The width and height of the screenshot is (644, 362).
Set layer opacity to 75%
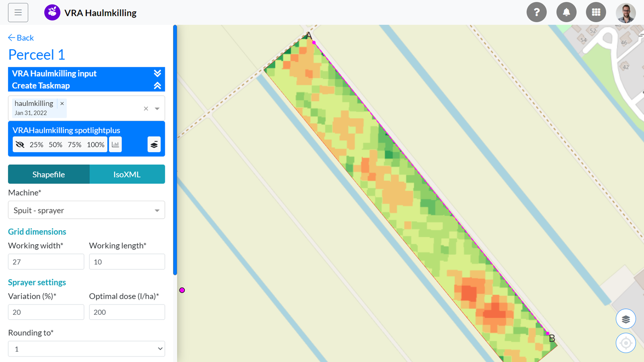pos(74,145)
